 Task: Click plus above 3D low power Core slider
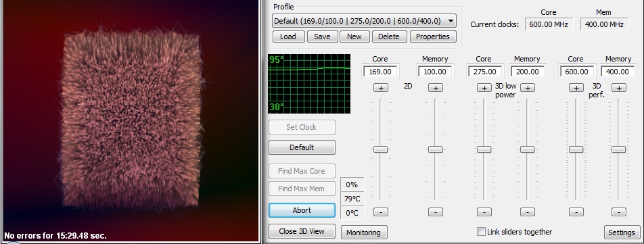pyautogui.click(x=484, y=88)
